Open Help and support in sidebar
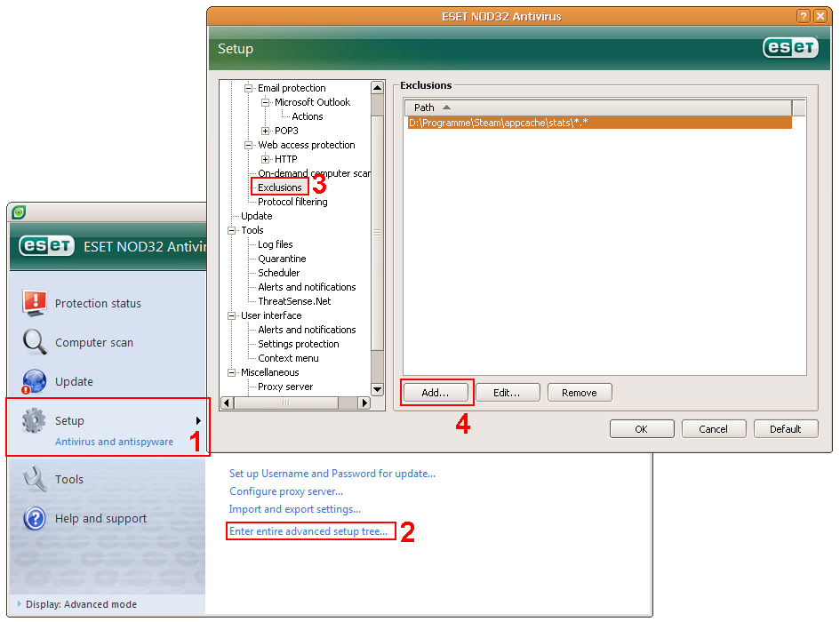The width and height of the screenshot is (840, 622). pyautogui.click(x=100, y=518)
